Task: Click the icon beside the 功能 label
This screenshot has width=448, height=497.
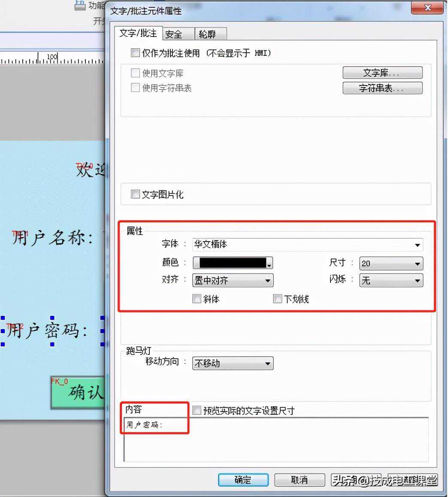Action: point(80,5)
